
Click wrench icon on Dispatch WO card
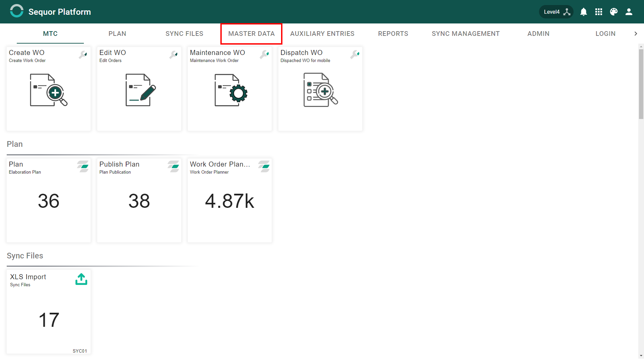click(355, 55)
